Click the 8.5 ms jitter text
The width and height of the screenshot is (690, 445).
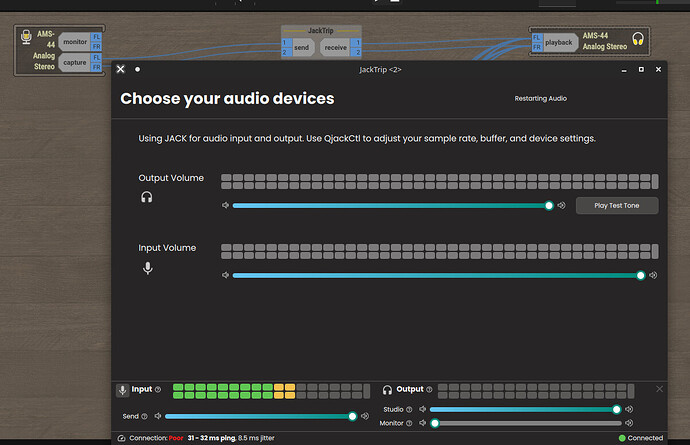256,438
